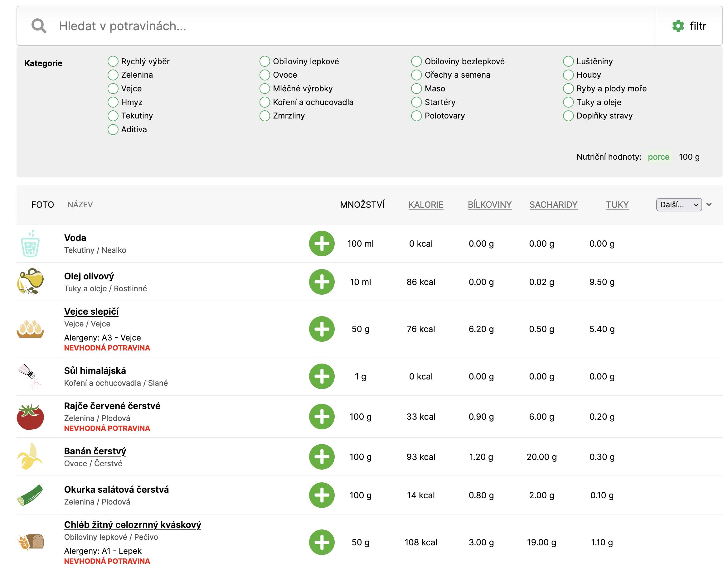728x570 pixels.
Task: Open Vejce slepičí food link
Action: point(91,312)
